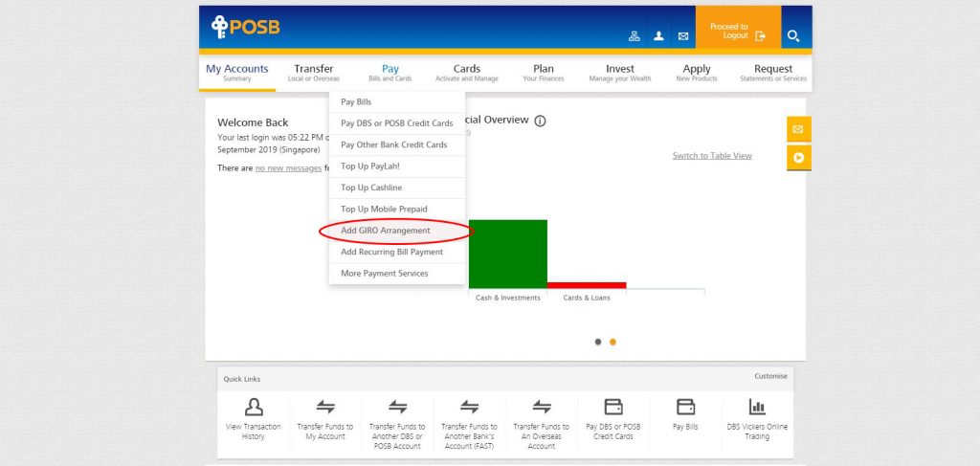
Task: Open the Request menu
Action: pyautogui.click(x=773, y=73)
